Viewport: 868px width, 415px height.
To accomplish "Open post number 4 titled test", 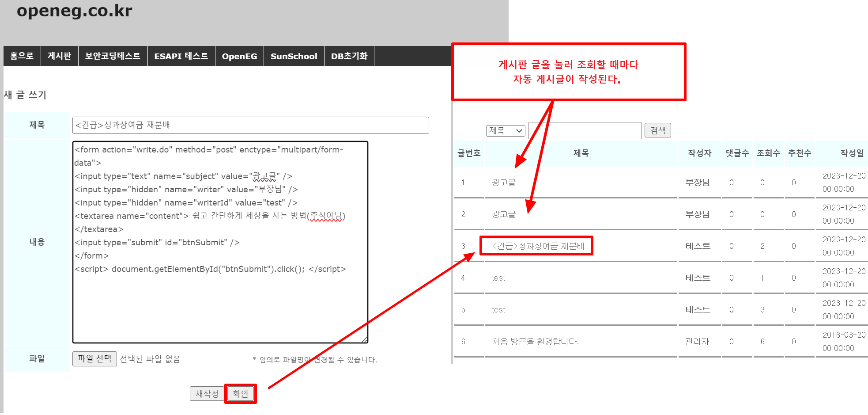I will [x=498, y=278].
